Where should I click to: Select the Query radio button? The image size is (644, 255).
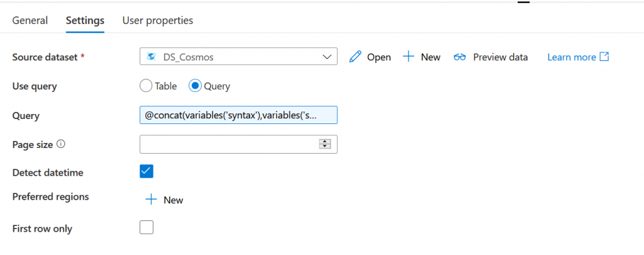coord(196,86)
